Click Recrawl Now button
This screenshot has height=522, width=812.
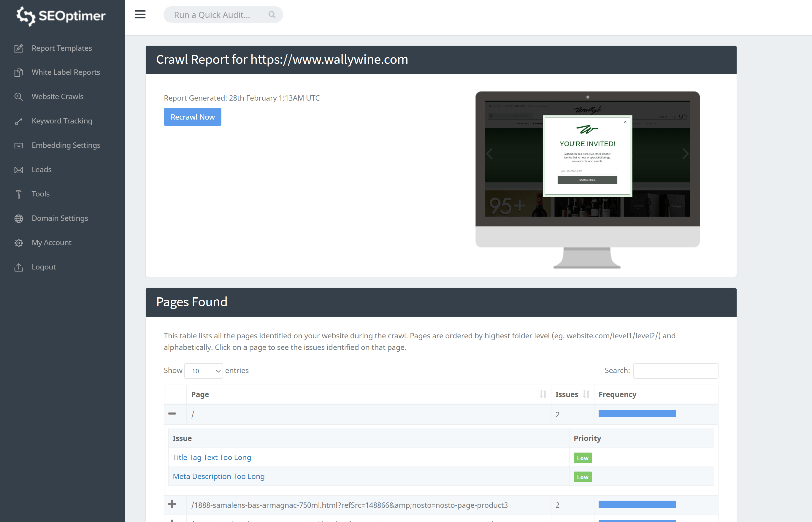(x=192, y=117)
